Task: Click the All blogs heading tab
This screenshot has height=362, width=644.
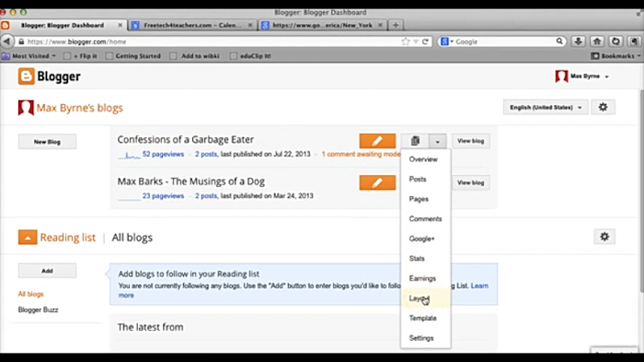Action: click(132, 238)
